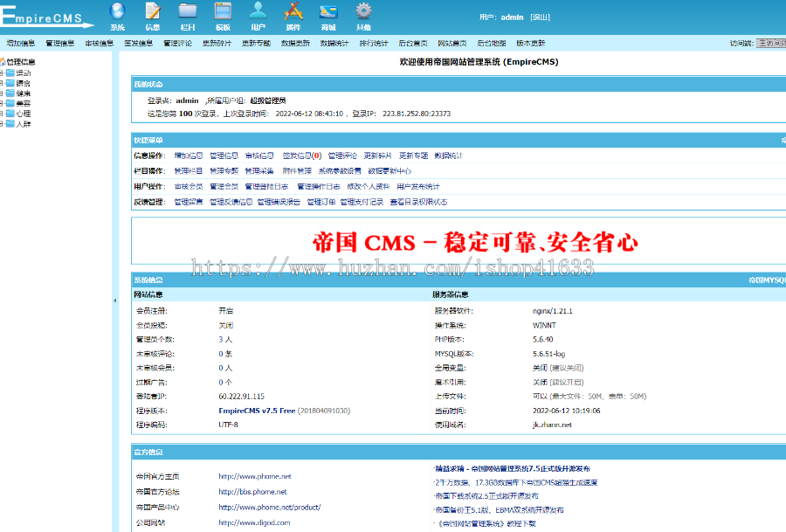Open 修改个人资料 in the quick menu
The height and width of the screenshot is (532, 786).
369,187
